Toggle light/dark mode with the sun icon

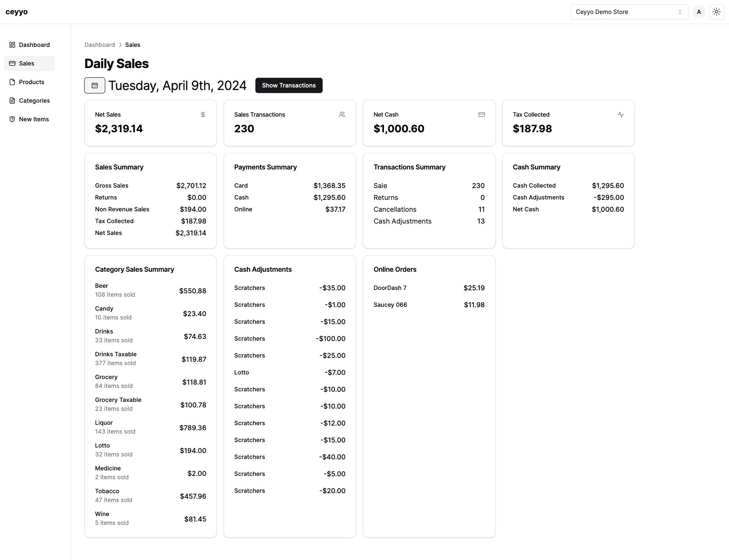click(717, 12)
